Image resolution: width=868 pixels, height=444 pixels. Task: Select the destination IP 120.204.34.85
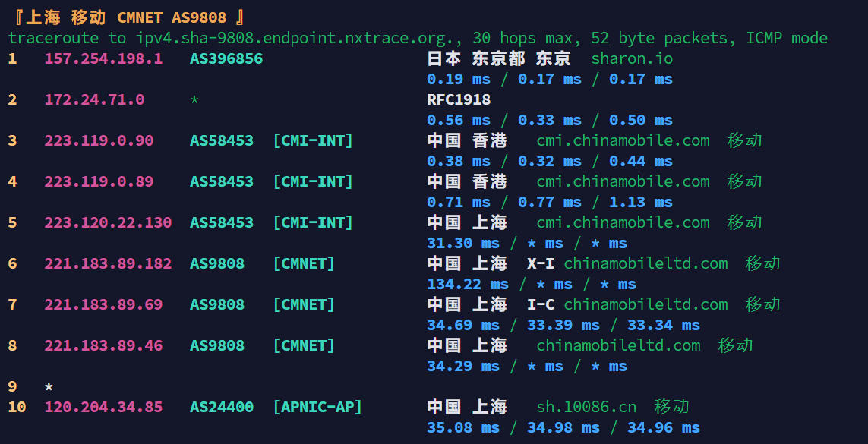click(103, 407)
